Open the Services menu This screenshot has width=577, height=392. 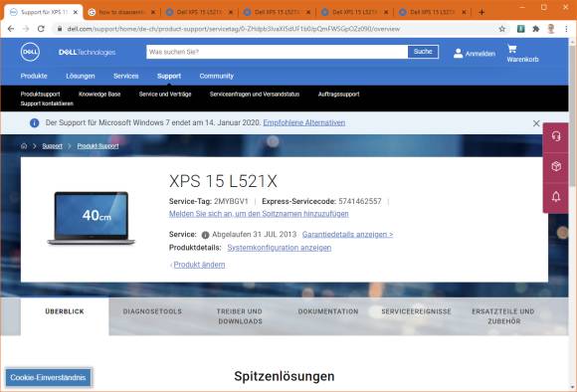pos(126,76)
